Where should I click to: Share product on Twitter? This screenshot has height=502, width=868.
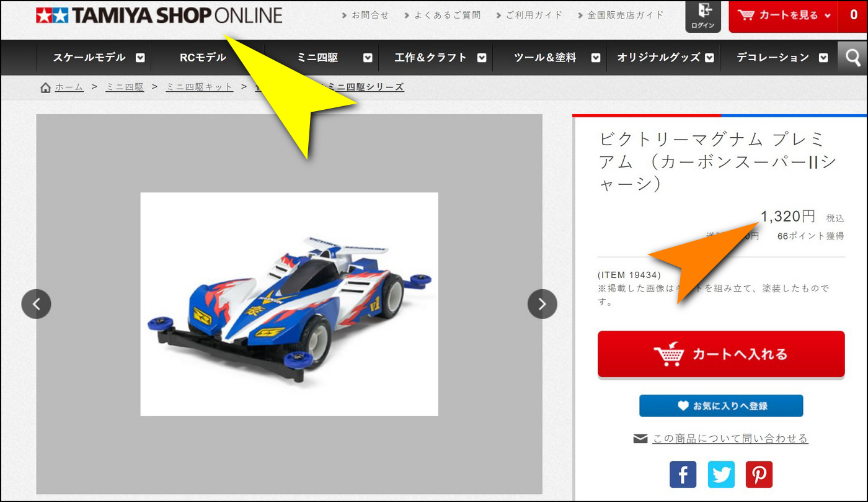721,474
